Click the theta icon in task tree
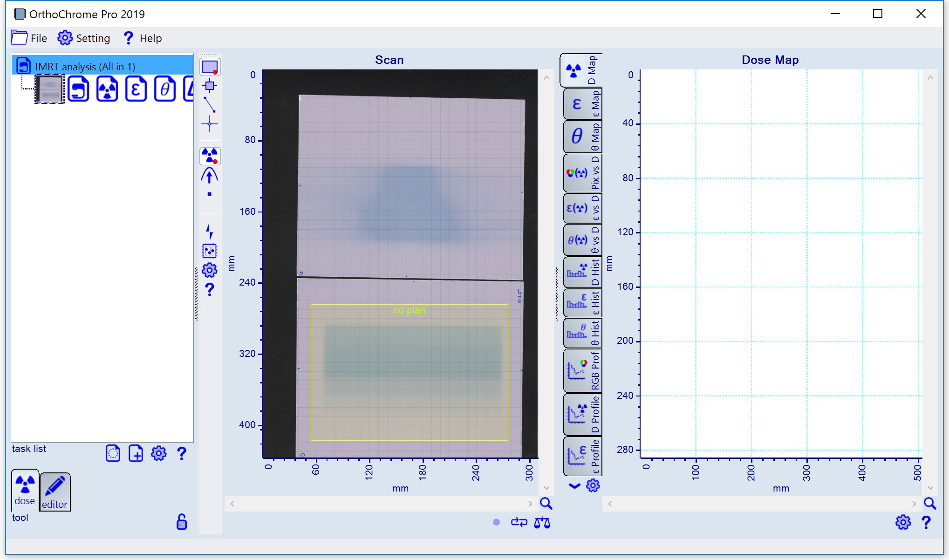Image resolution: width=949 pixels, height=560 pixels. point(164,89)
